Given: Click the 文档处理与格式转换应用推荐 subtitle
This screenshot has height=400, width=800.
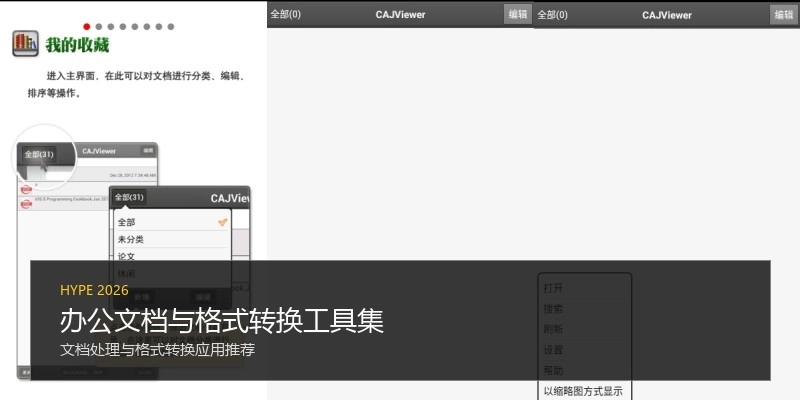Looking at the screenshot, I should click(157, 351).
